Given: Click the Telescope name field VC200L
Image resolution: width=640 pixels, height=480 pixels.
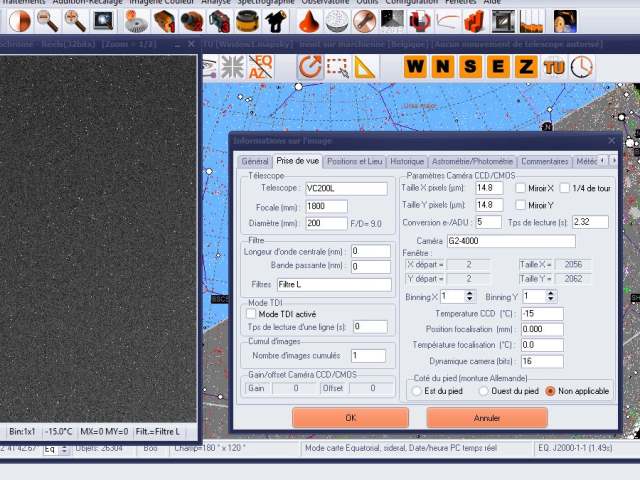Looking at the screenshot, I should coord(344,188).
